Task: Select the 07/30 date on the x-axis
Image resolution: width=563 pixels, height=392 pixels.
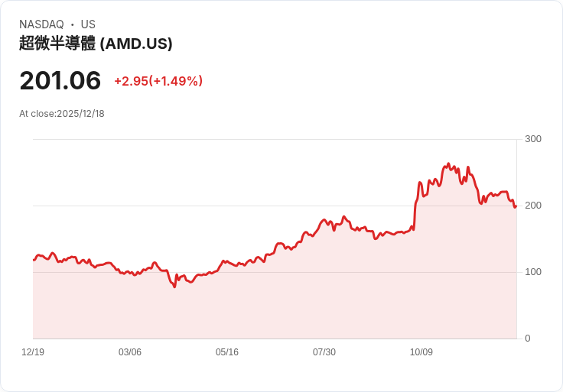Action: pos(324,352)
